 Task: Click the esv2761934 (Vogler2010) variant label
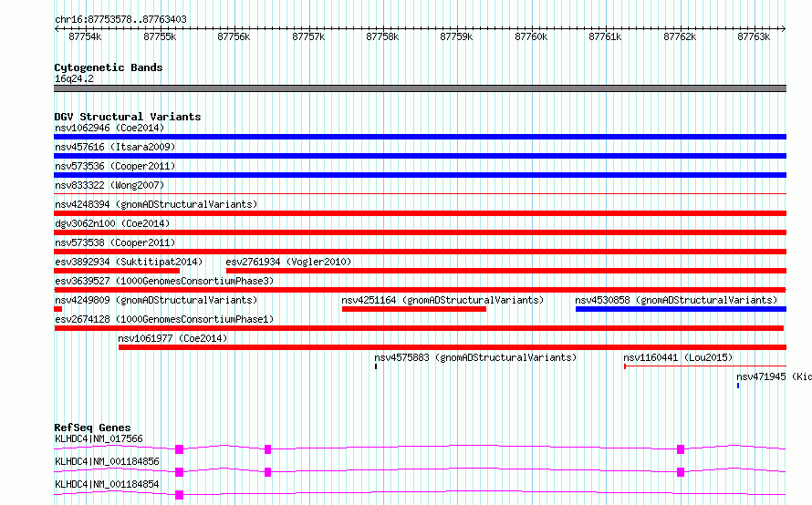tap(288, 262)
